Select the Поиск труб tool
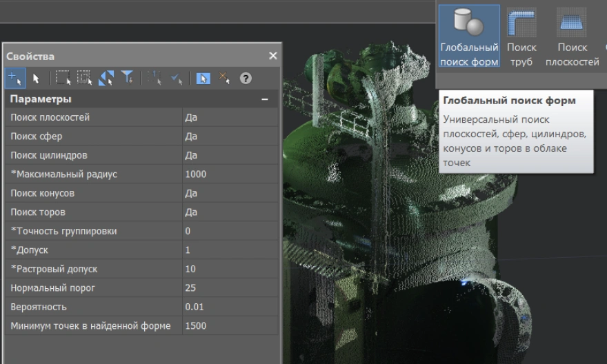607x364 pixels. coord(521,37)
